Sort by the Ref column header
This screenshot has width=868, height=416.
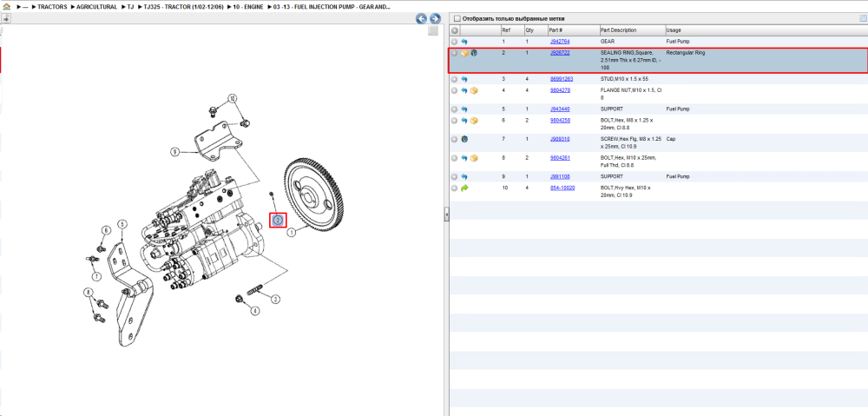click(x=506, y=30)
